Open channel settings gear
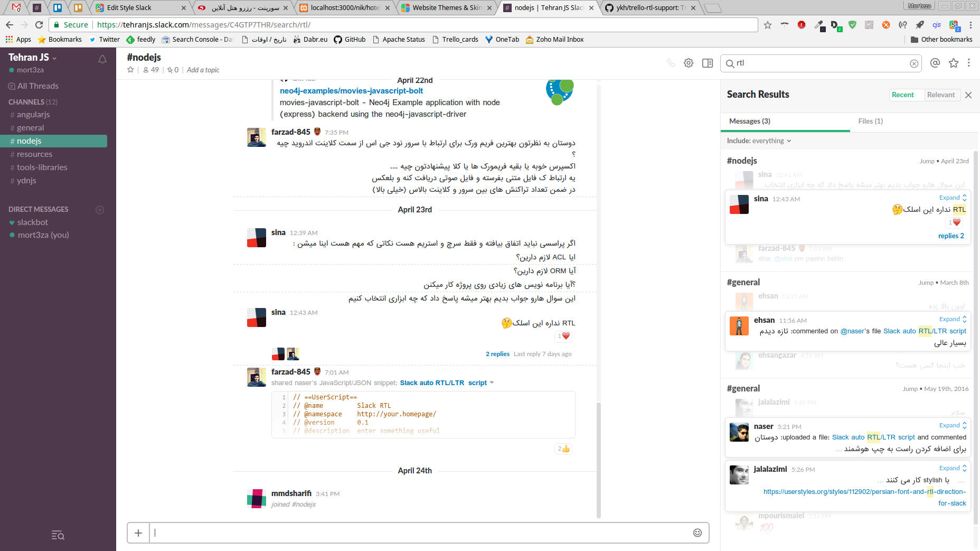This screenshot has height=551, width=980. click(689, 63)
